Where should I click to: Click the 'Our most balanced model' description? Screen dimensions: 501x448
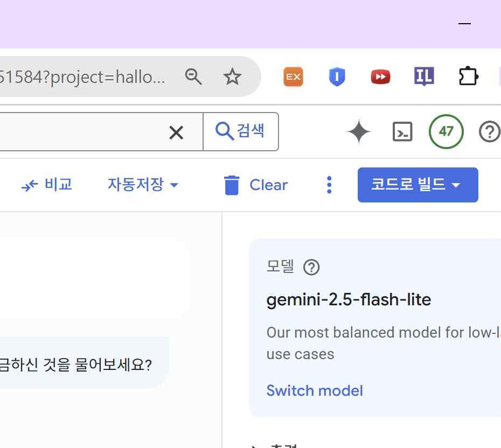pyautogui.click(x=384, y=343)
